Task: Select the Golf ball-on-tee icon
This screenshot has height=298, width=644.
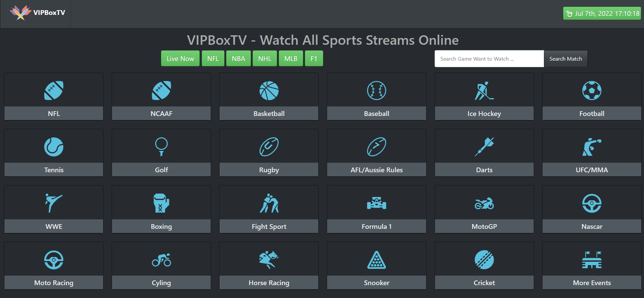Action: 161,147
